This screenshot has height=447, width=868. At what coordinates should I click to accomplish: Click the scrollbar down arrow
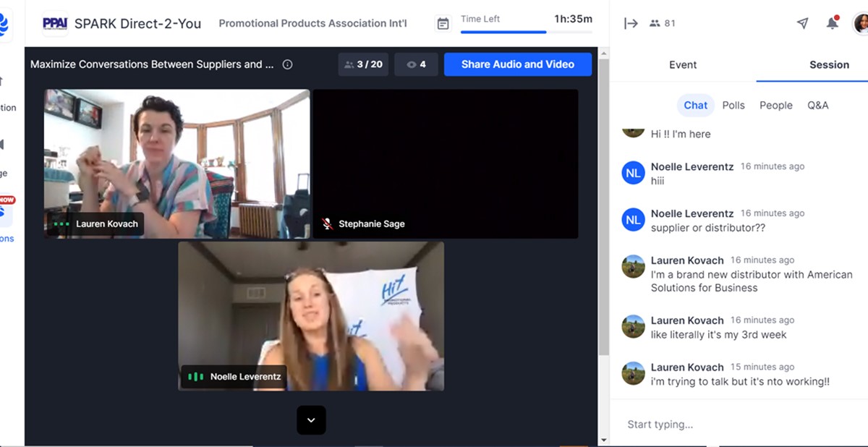604,440
